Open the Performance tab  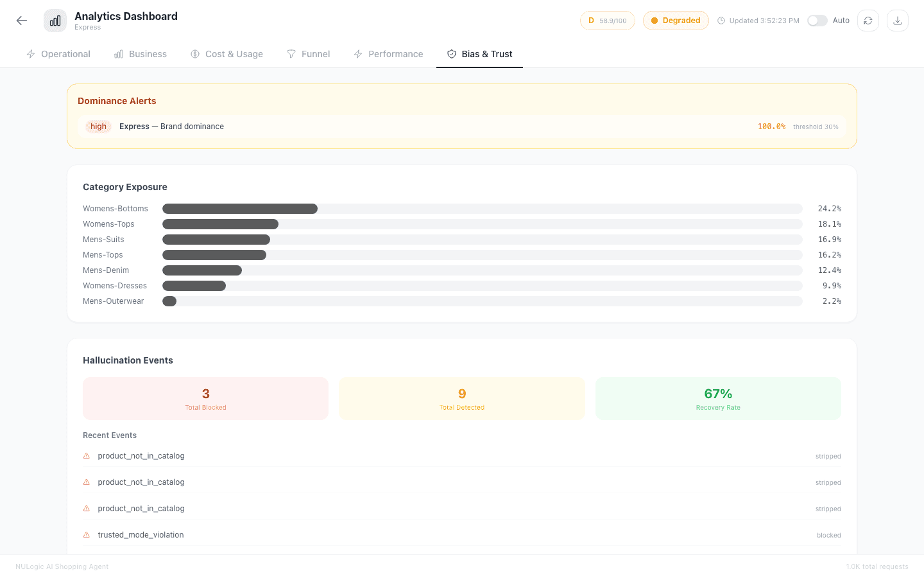pos(388,54)
